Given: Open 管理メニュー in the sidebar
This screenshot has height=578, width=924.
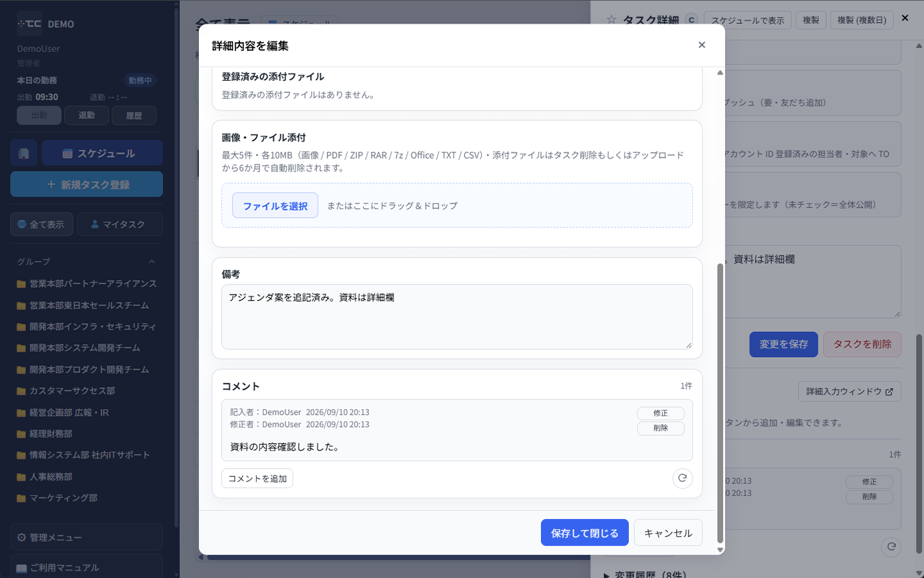Looking at the screenshot, I should pos(87,538).
